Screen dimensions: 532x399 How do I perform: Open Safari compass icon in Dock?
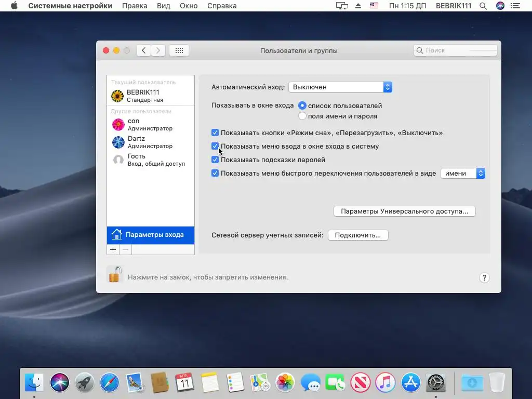point(110,382)
